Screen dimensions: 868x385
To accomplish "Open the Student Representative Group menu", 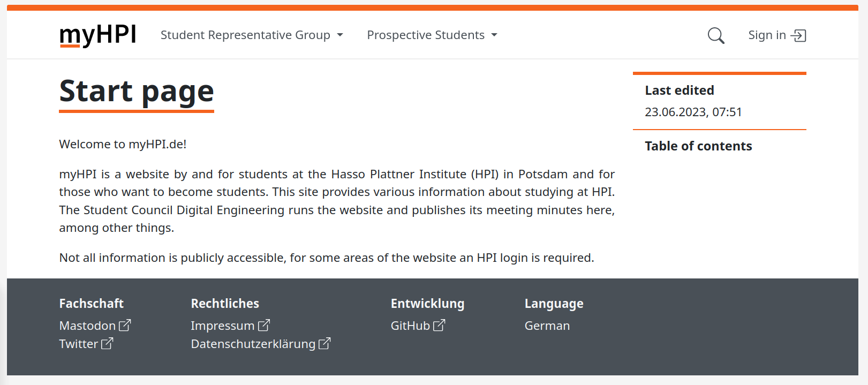I will 245,35.
